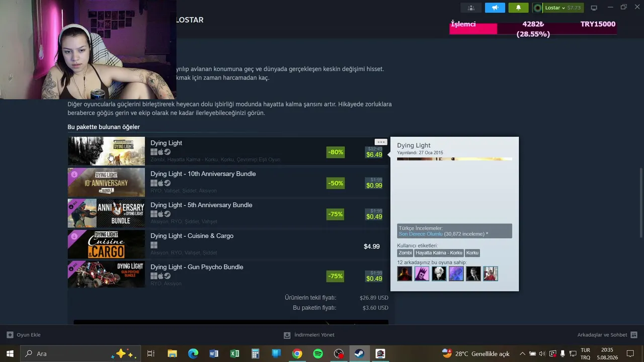
Task: Click 'Dying Light - Cuisine & Cargo' title
Action: click(192, 236)
